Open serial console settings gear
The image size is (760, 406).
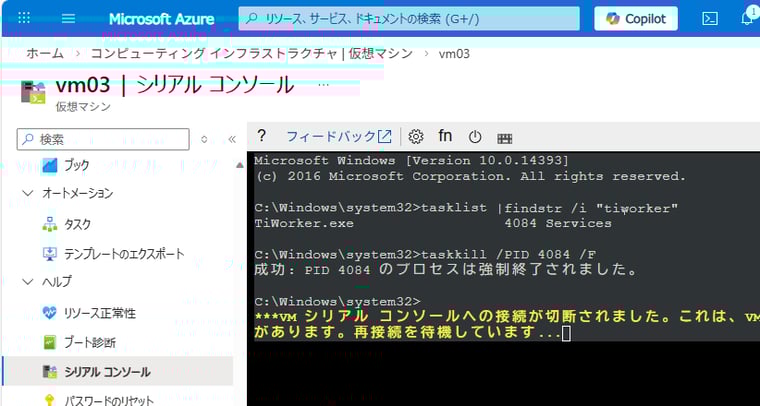coord(415,137)
